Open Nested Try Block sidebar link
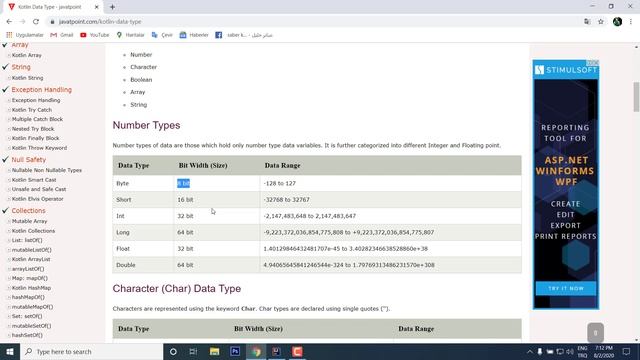The image size is (640, 360). point(33,129)
